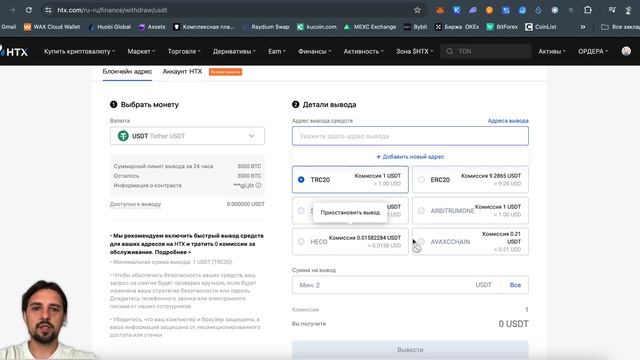Open the browser extensions puzzle icon
The height and width of the screenshot is (360, 640).
pyautogui.click(x=587, y=10)
